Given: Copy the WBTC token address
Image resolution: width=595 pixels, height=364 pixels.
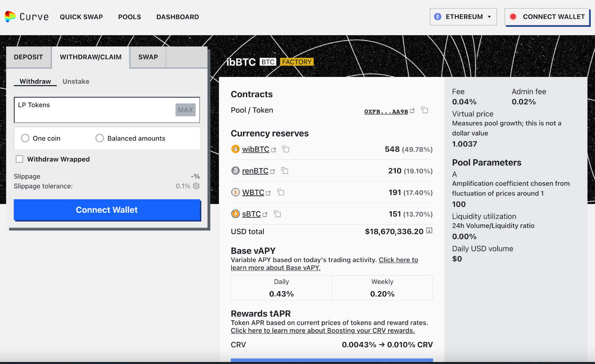Looking at the screenshot, I should [x=281, y=192].
